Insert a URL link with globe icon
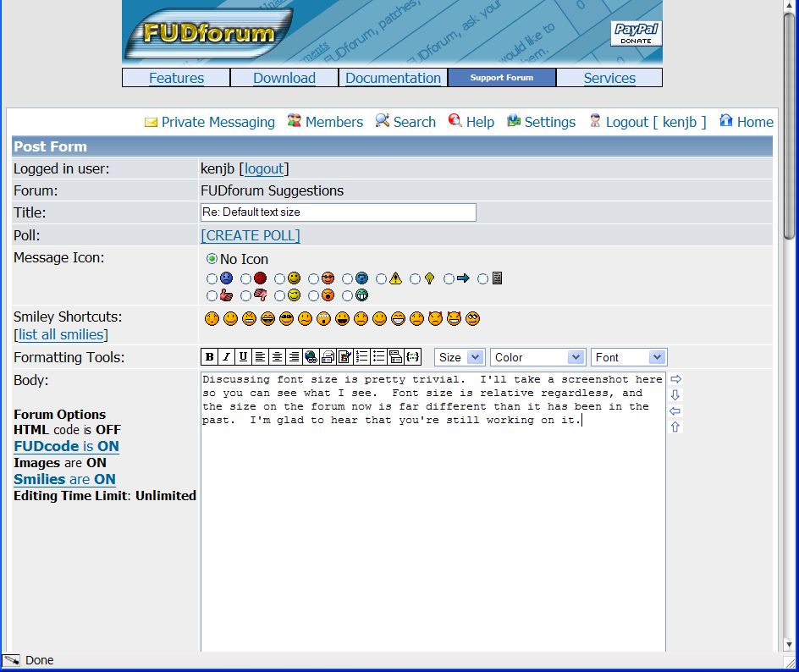The width and height of the screenshot is (799, 672). coord(311,357)
